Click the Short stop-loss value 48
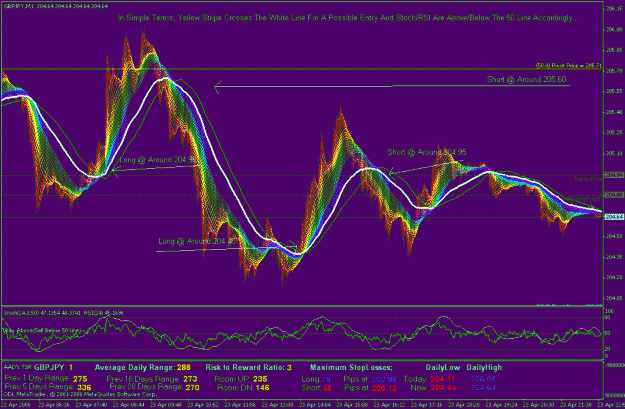This screenshot has width=625, height=409. (326, 387)
